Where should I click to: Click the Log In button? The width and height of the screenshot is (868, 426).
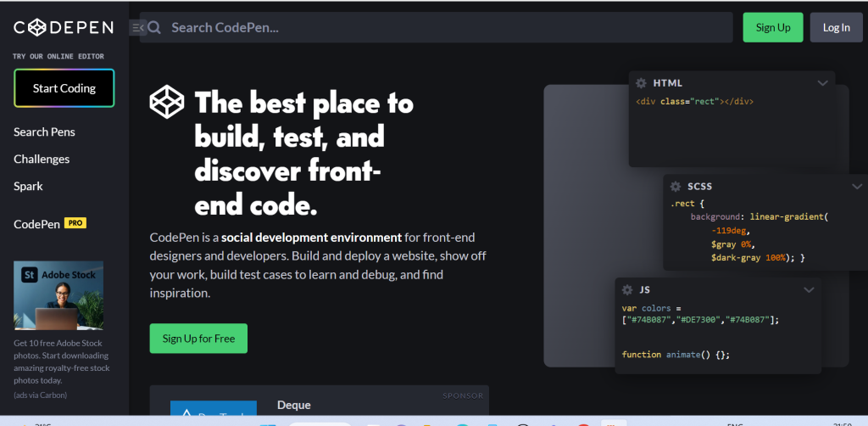click(836, 27)
